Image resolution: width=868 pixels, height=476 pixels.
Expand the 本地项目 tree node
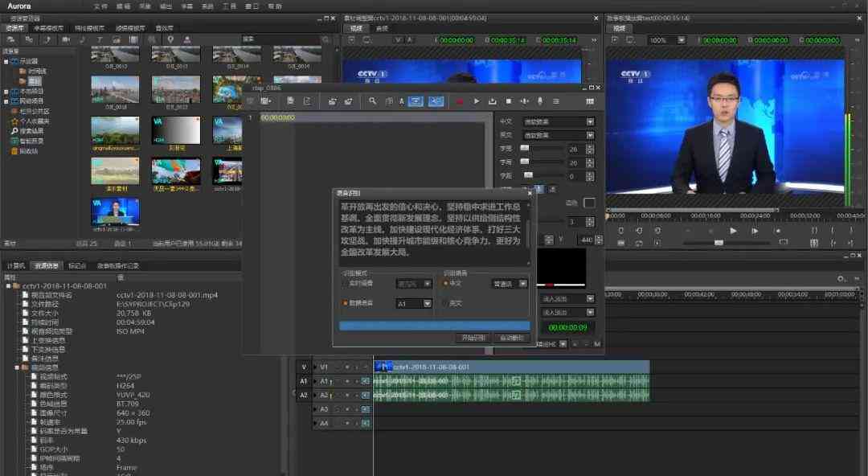pos(6,92)
